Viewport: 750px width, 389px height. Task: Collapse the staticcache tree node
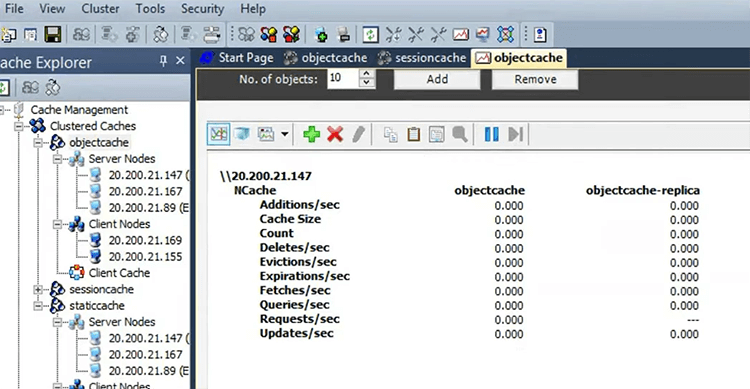[38, 306]
